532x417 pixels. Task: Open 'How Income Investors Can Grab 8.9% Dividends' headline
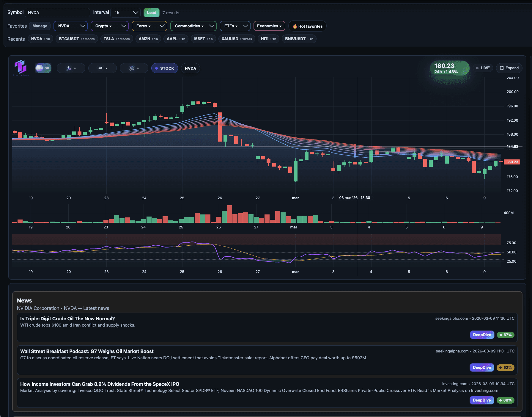pos(100,384)
